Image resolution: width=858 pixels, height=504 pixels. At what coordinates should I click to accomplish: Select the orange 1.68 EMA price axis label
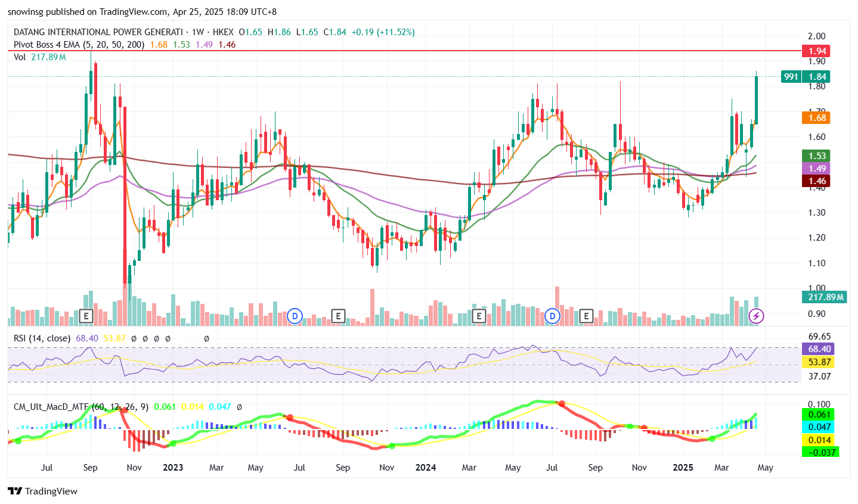pyautogui.click(x=816, y=118)
